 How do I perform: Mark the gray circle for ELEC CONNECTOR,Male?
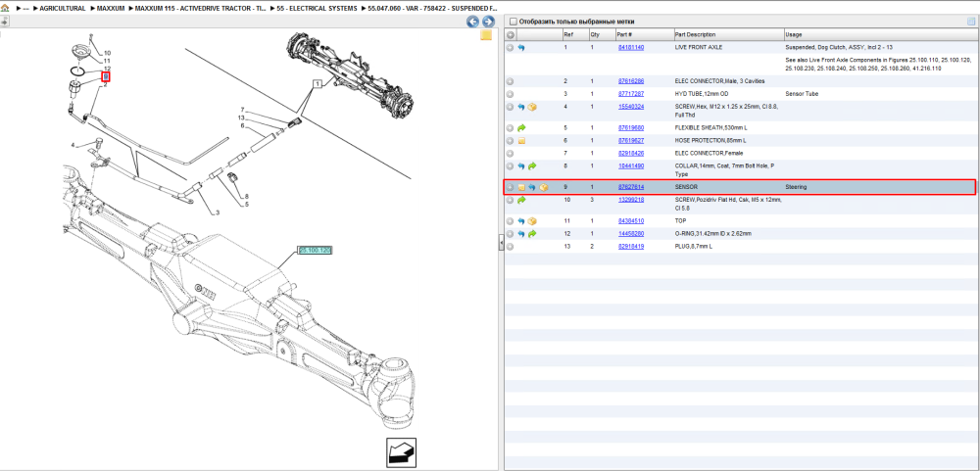510,81
